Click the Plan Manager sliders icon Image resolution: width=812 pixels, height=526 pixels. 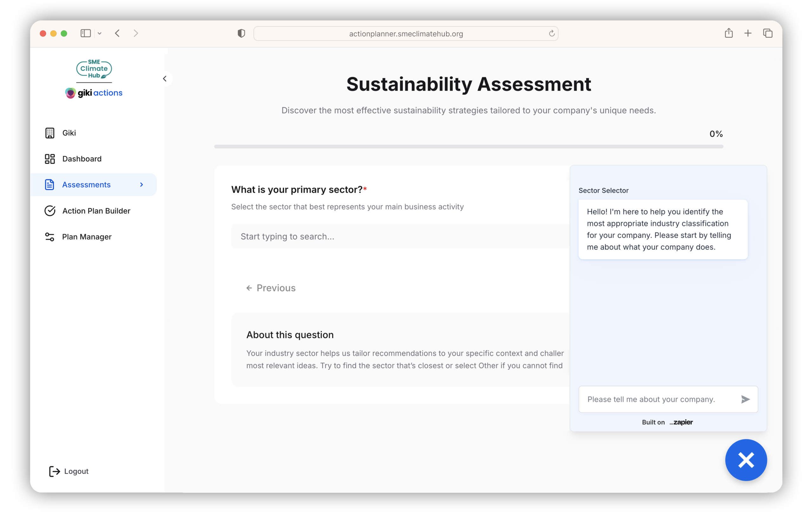pos(50,237)
